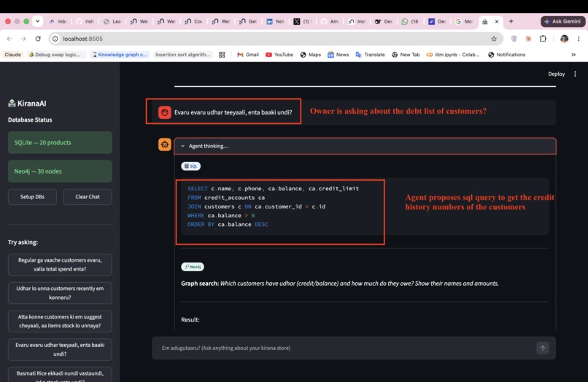Open the Translate bookmark
The height and width of the screenshot is (382, 588).
click(370, 55)
